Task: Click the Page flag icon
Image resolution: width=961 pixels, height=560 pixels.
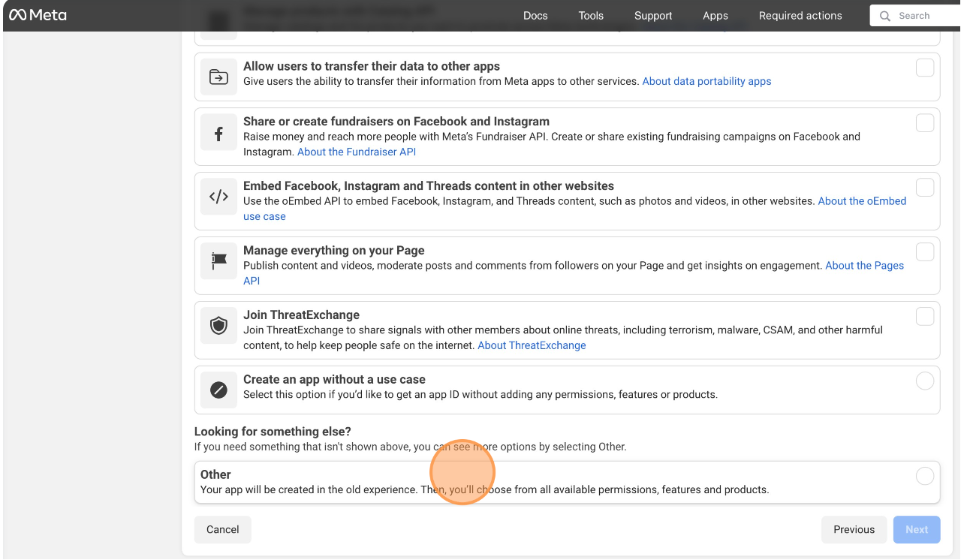Action: tap(218, 261)
